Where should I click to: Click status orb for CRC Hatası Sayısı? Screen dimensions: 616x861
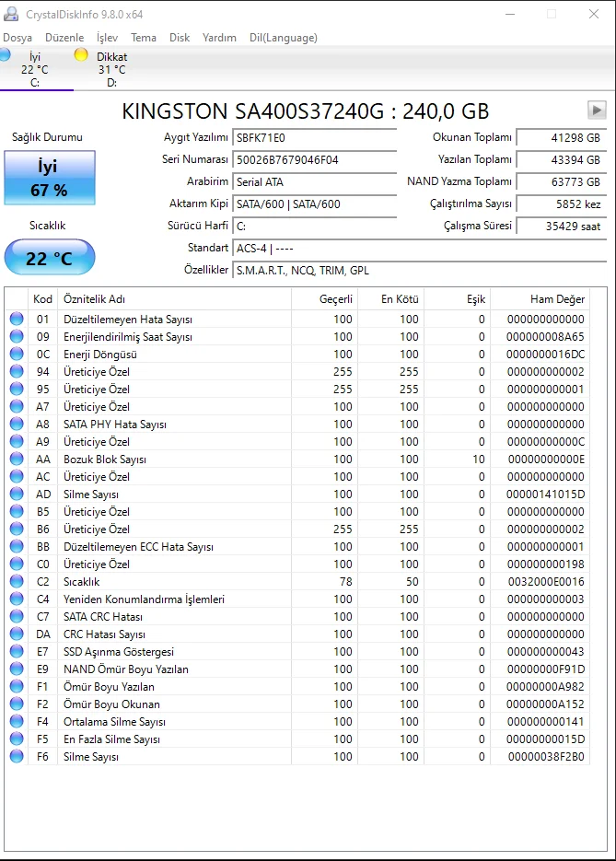click(x=17, y=634)
